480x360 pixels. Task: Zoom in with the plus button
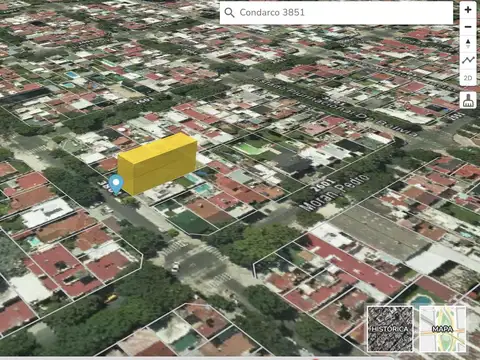coord(468,10)
